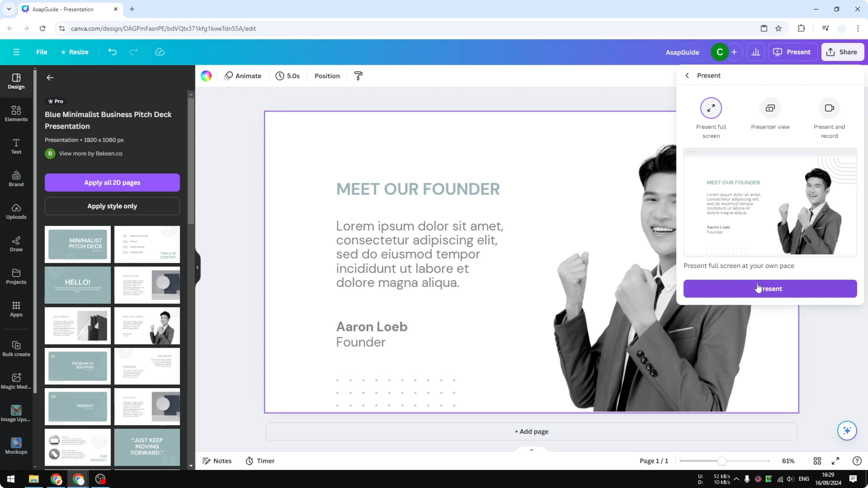Open the Mockups app

pos(16,446)
